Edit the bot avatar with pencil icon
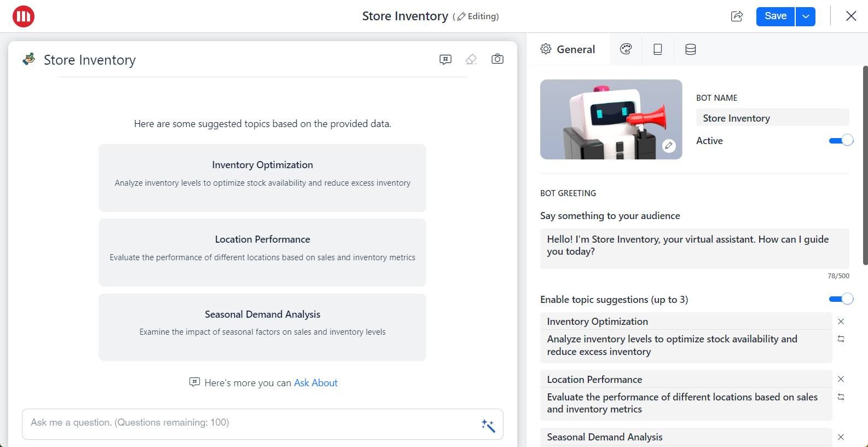Screen dimensions: 868x447 668,146
